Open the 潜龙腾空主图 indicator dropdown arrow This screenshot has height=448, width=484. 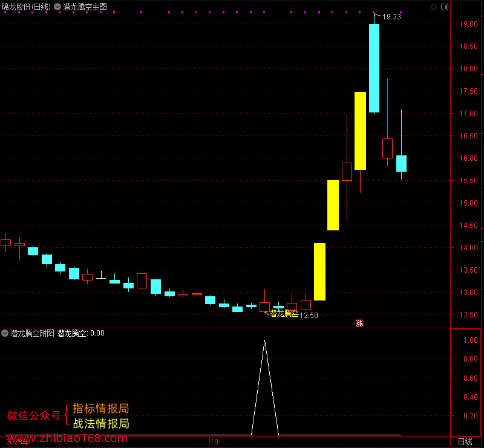(57, 7)
